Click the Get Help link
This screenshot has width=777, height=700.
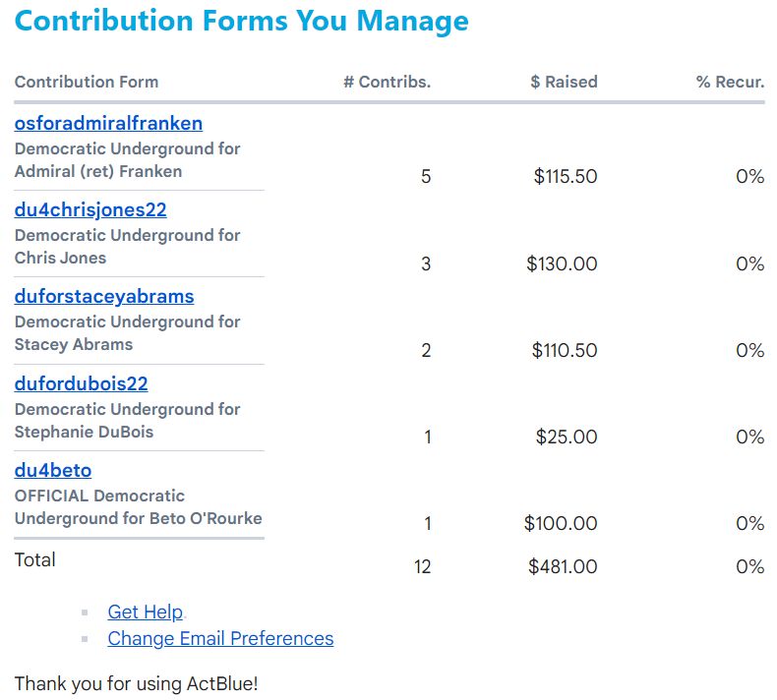pos(146,612)
